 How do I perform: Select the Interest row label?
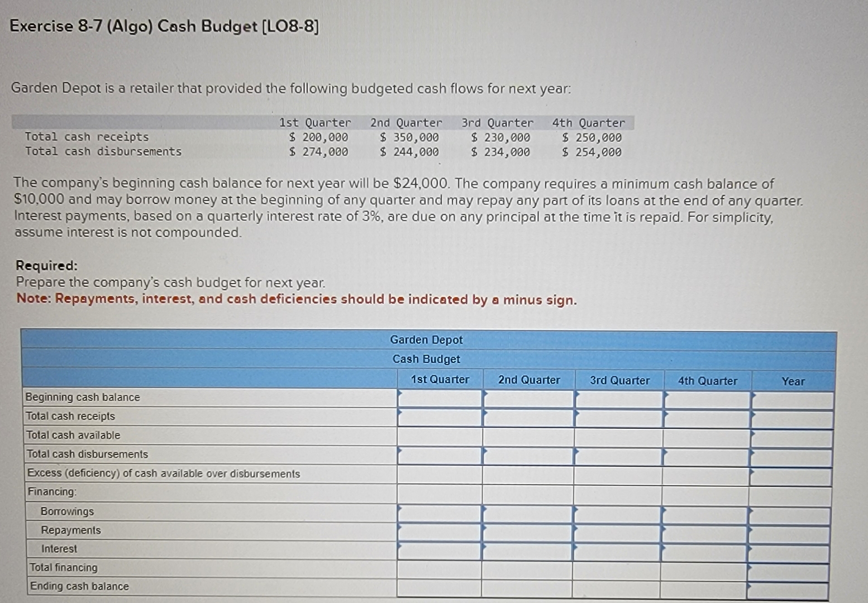click(59, 549)
